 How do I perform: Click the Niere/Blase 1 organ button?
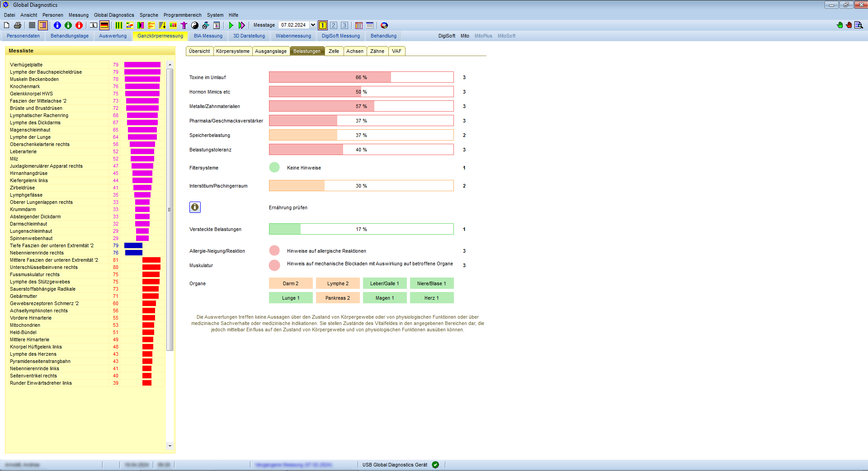click(x=432, y=283)
